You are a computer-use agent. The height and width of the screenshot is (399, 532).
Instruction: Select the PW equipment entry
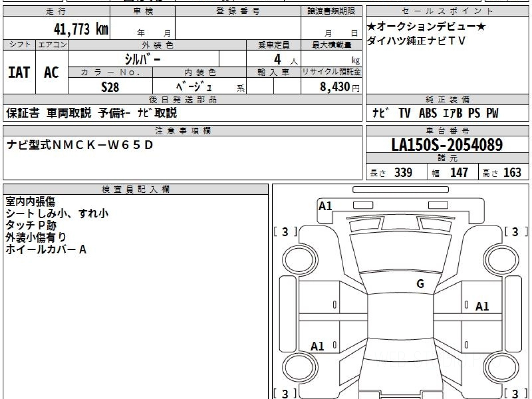(x=492, y=113)
